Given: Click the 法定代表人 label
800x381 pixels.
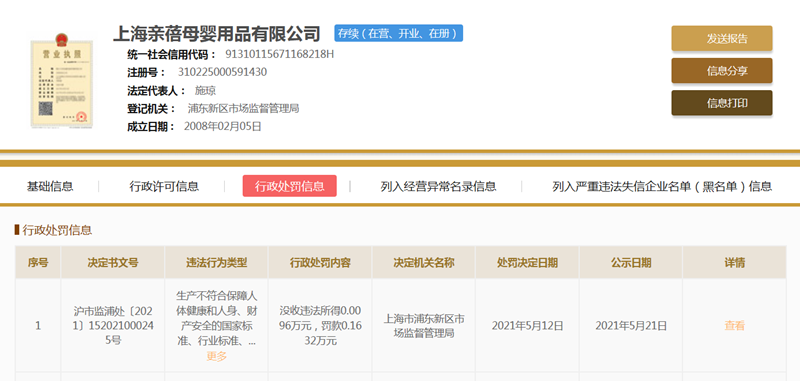Looking at the screenshot, I should (156, 91).
